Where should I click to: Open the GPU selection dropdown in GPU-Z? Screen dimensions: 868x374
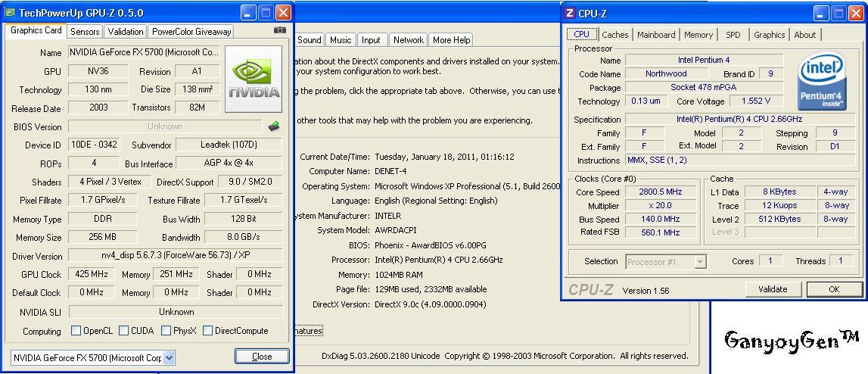click(x=170, y=358)
